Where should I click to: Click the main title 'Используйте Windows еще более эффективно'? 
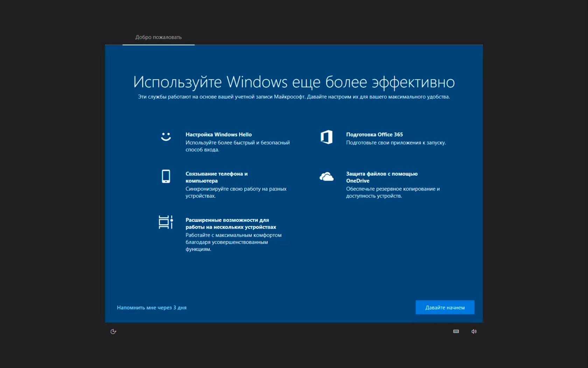(x=294, y=82)
